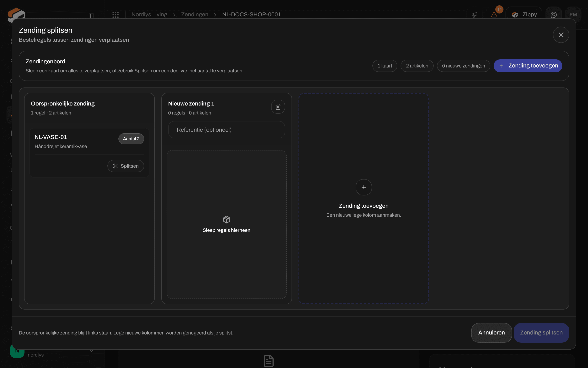Open the chat support icon
This screenshot has height=368, width=588.
(x=553, y=15)
